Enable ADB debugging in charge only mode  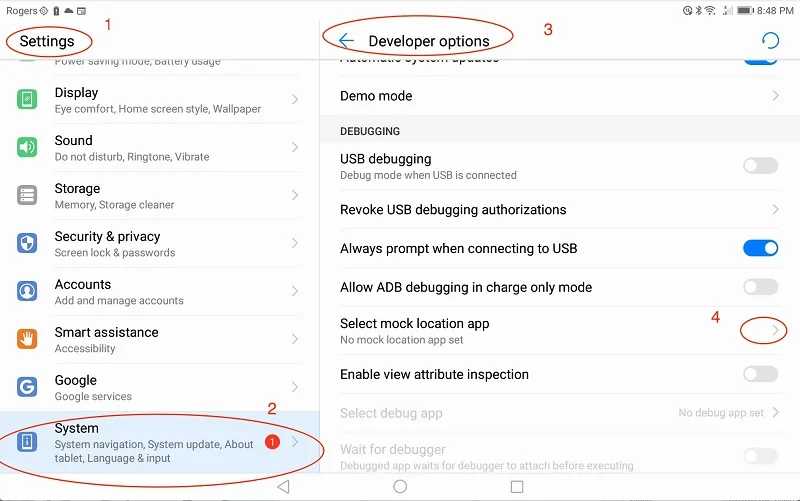(760, 287)
